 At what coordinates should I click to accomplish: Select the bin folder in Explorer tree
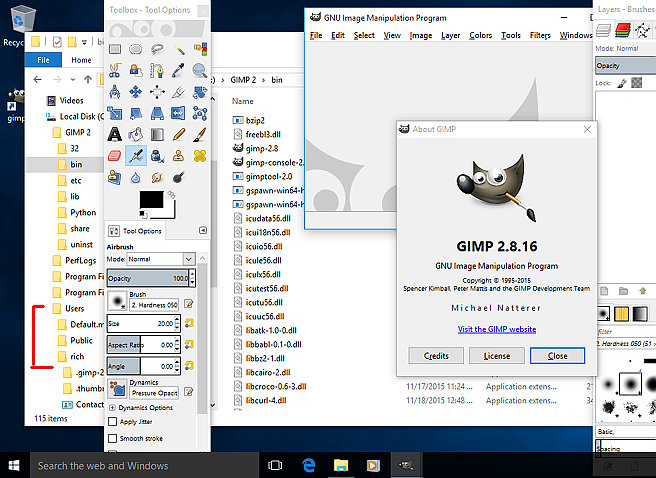coord(76,164)
